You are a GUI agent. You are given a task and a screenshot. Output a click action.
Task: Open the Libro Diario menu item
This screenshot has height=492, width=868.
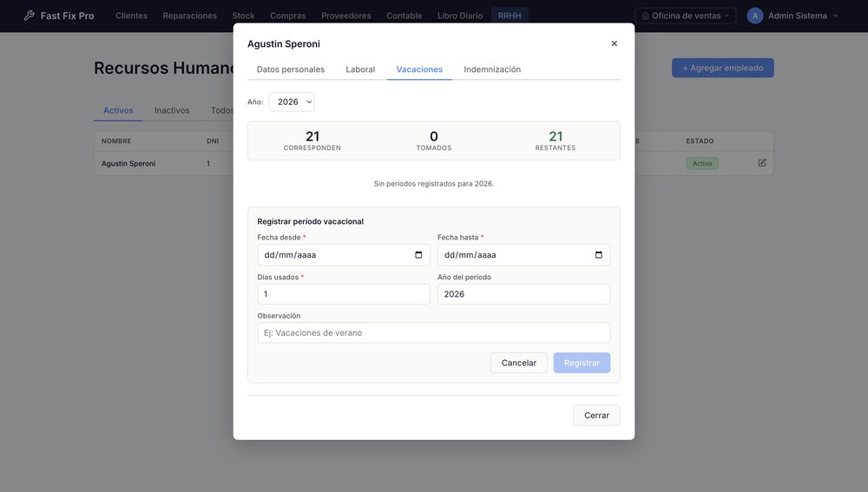pyautogui.click(x=459, y=16)
